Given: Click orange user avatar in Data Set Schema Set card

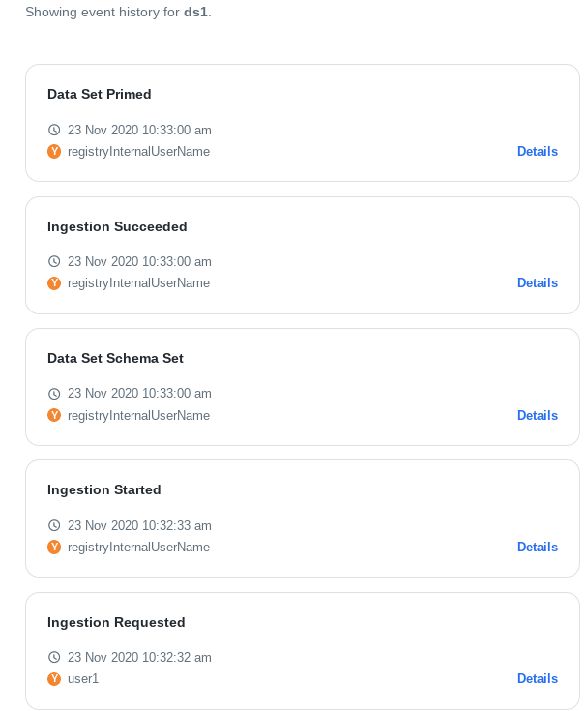Looking at the screenshot, I should (54, 415).
